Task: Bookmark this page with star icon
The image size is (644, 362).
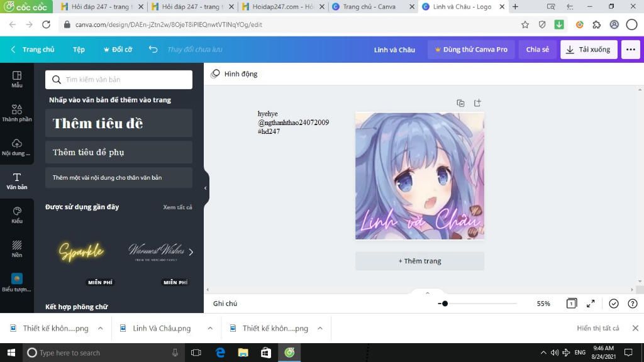Action: point(525,25)
